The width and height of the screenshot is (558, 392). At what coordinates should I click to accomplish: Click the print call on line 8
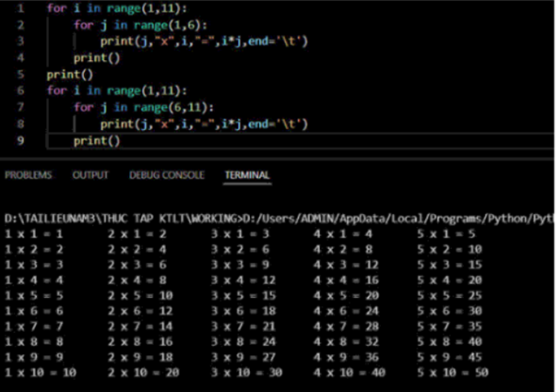tap(204, 125)
